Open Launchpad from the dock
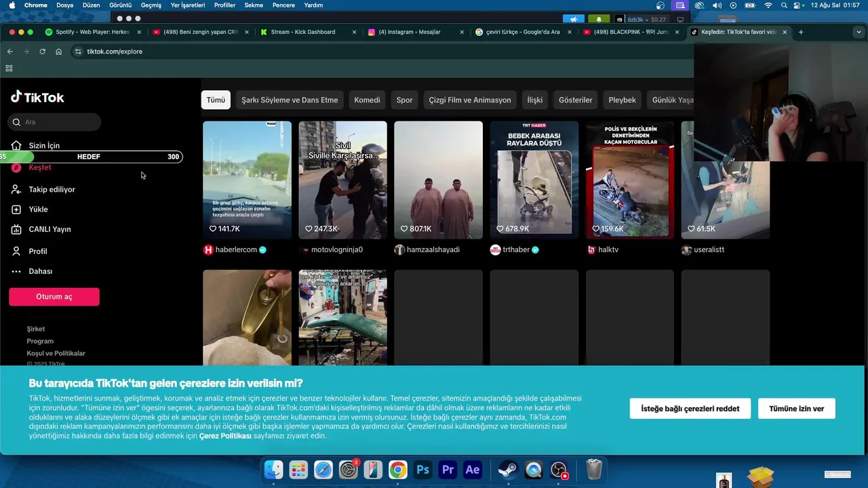The width and height of the screenshot is (868, 488). pos(298,469)
